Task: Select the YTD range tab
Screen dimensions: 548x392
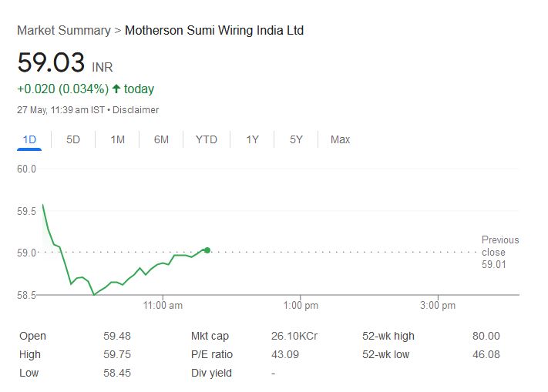Action: click(x=206, y=139)
